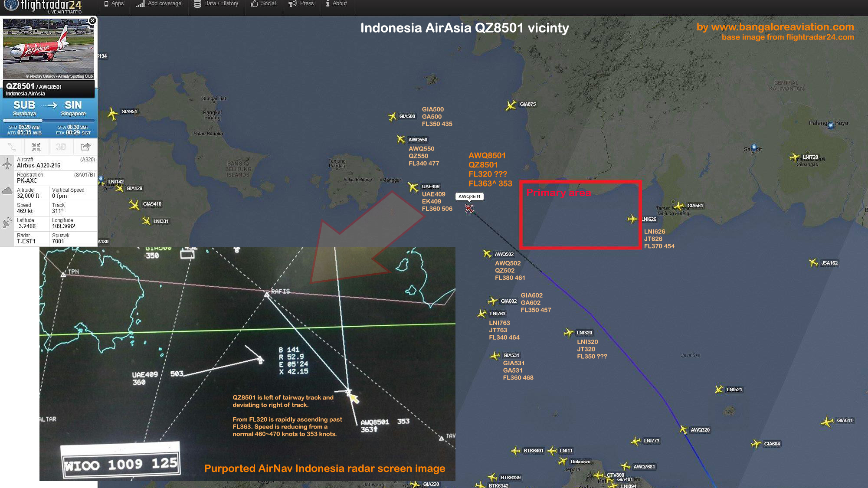Screen dimensions: 868x488
Task: Select the JSA162 aircraft icon
Action: 813,262
